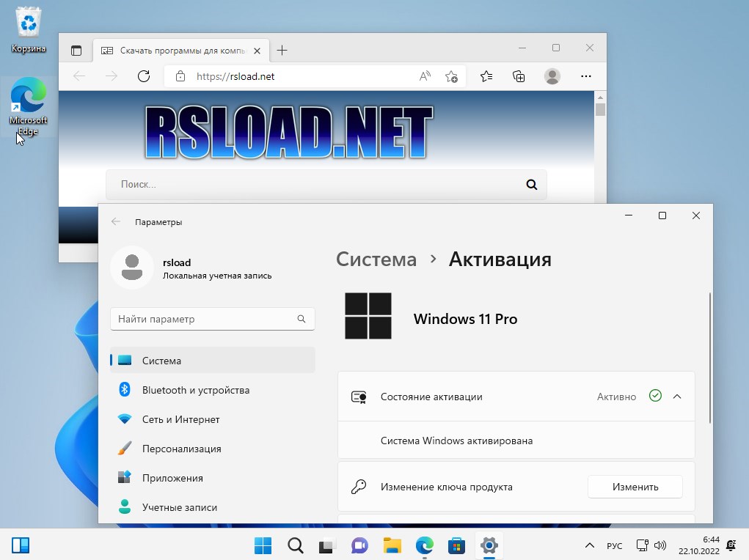Click the Edge page vertical scrollbar thumb
The height and width of the screenshot is (560, 749).
[x=600, y=109]
